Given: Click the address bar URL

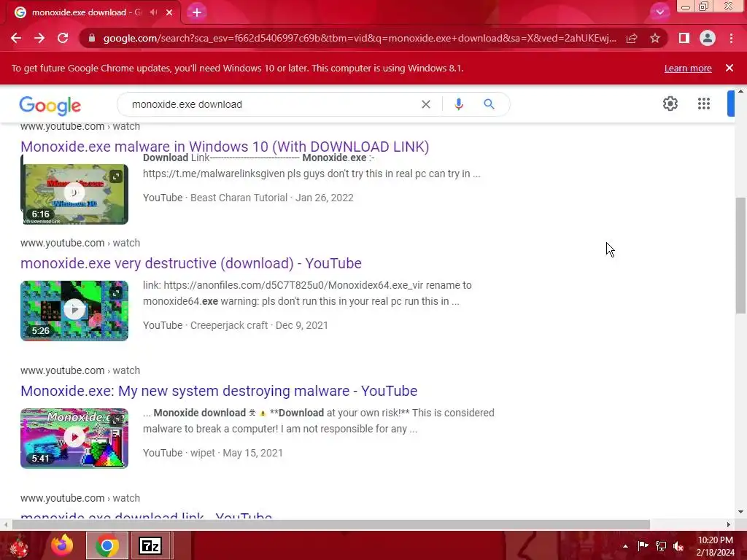Looking at the screenshot, I should [360, 38].
